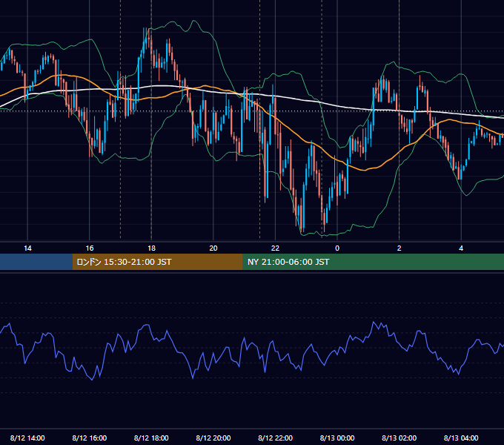
Task: Click the 16 hour label on the upper time axis
Action: [x=90, y=248]
